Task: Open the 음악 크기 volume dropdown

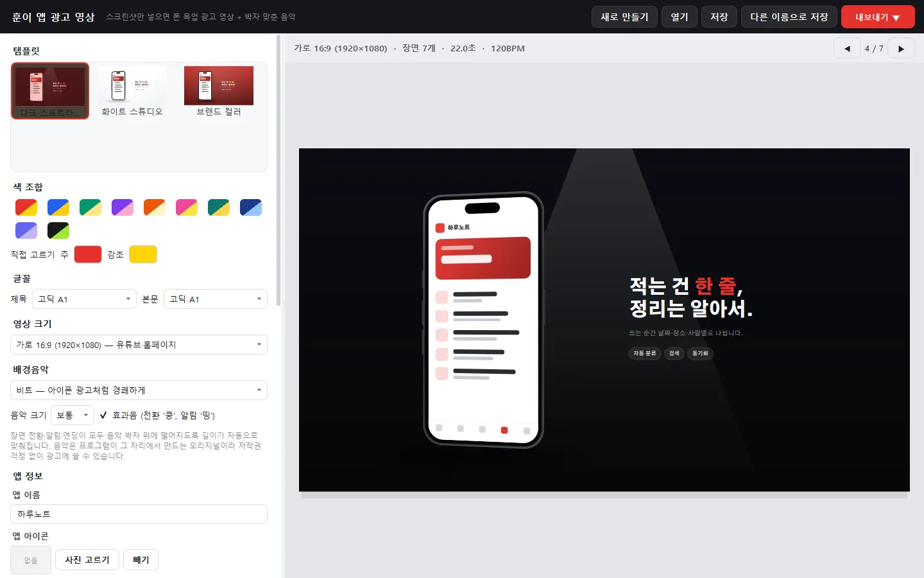Action: point(73,415)
